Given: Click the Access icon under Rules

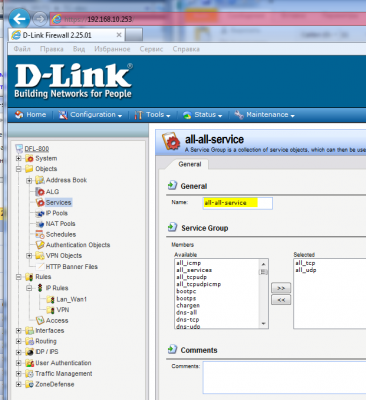Looking at the screenshot, I should [40, 320].
